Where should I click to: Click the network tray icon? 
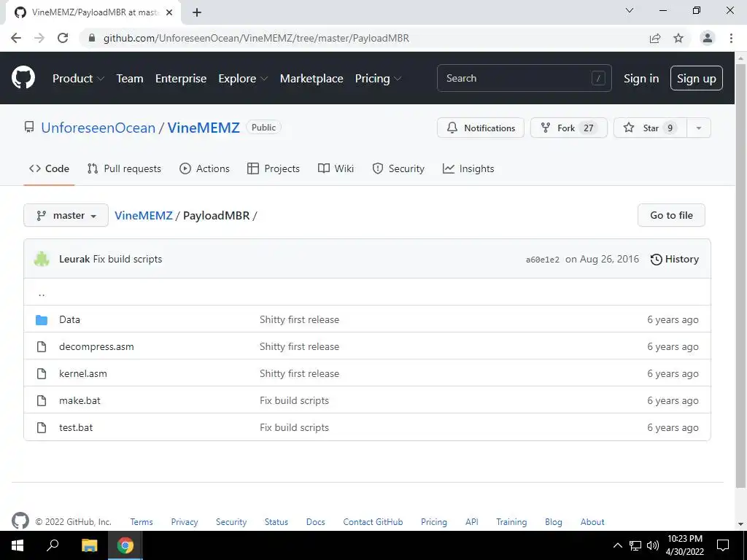(x=635, y=545)
